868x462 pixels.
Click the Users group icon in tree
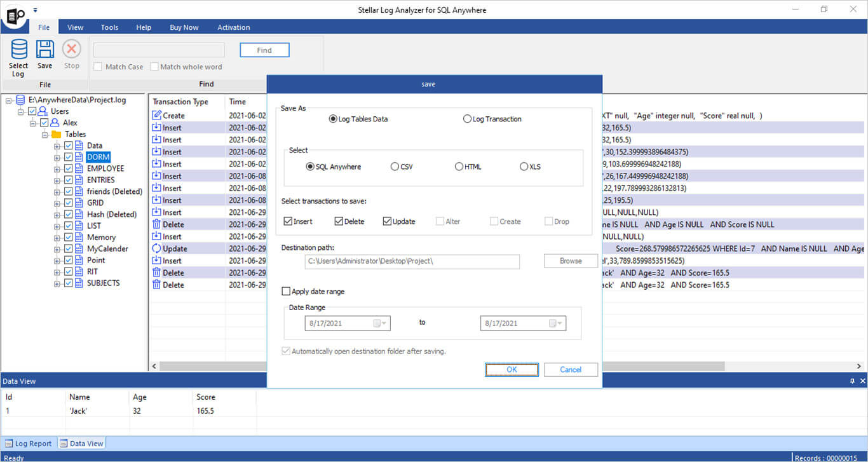(43, 111)
